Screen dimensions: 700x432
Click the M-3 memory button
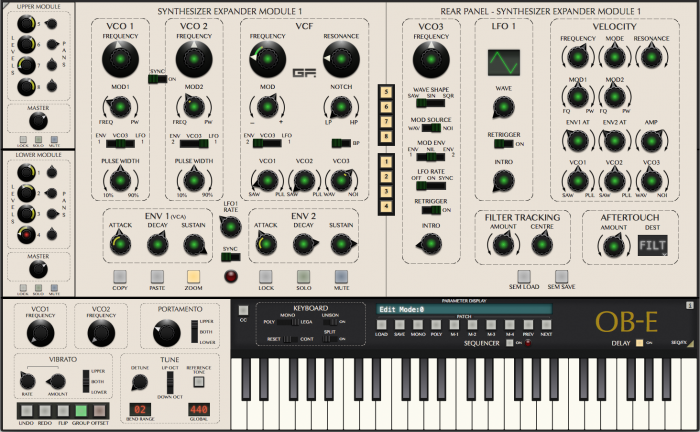(x=491, y=324)
